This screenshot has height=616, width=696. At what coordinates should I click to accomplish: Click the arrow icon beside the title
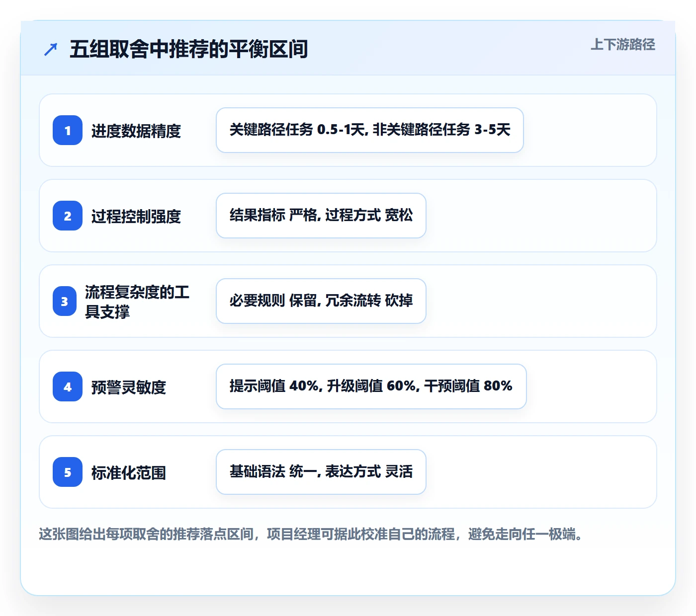click(51, 49)
